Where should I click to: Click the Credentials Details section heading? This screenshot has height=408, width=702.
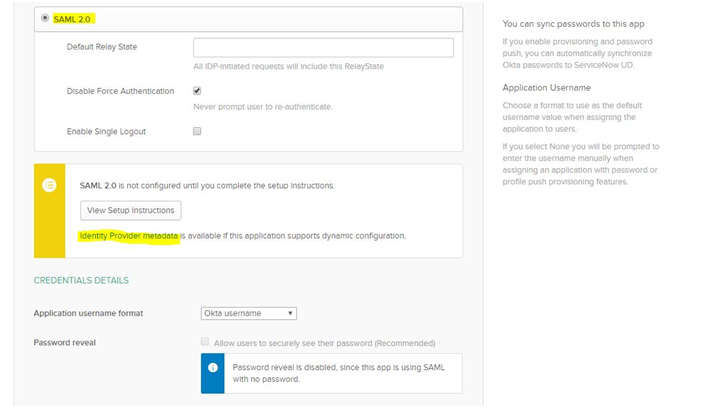click(81, 280)
